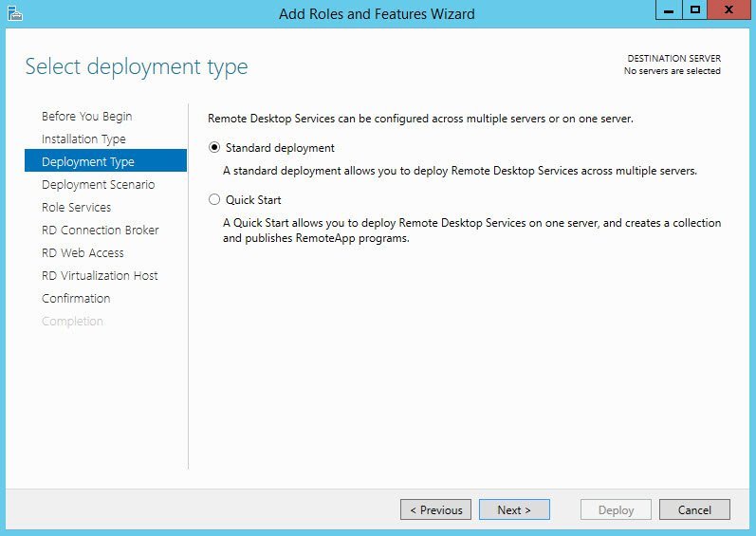Minimize the wizard window

[669, 10]
